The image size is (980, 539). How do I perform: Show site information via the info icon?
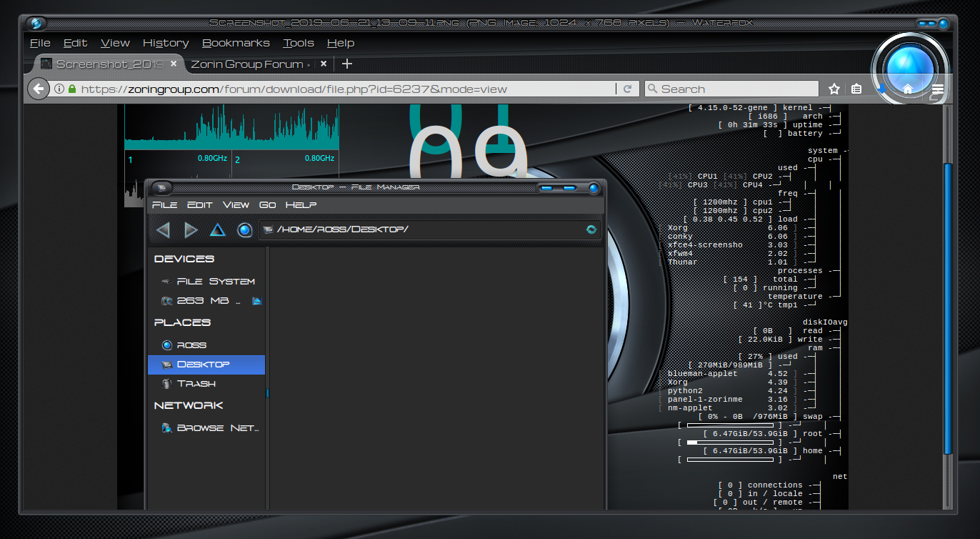(59, 89)
